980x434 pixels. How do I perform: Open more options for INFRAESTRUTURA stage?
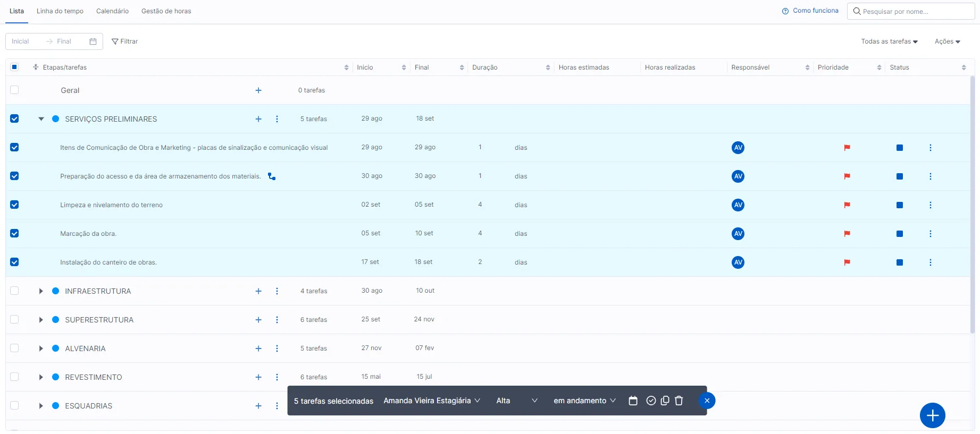[x=277, y=291]
